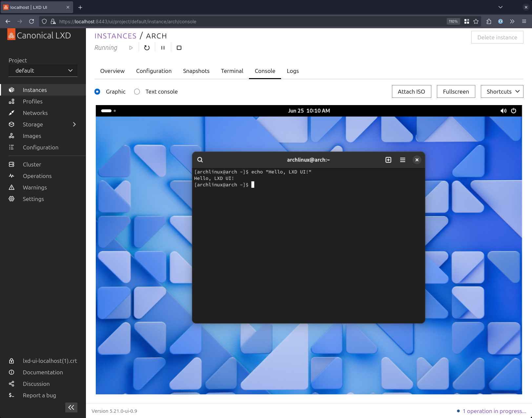Switch to the Snapshots tab

pyautogui.click(x=196, y=71)
